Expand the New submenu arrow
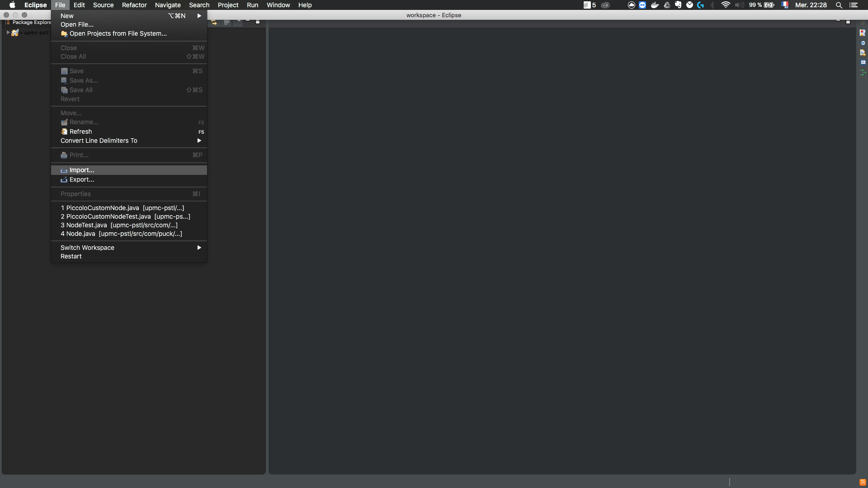 pos(199,16)
